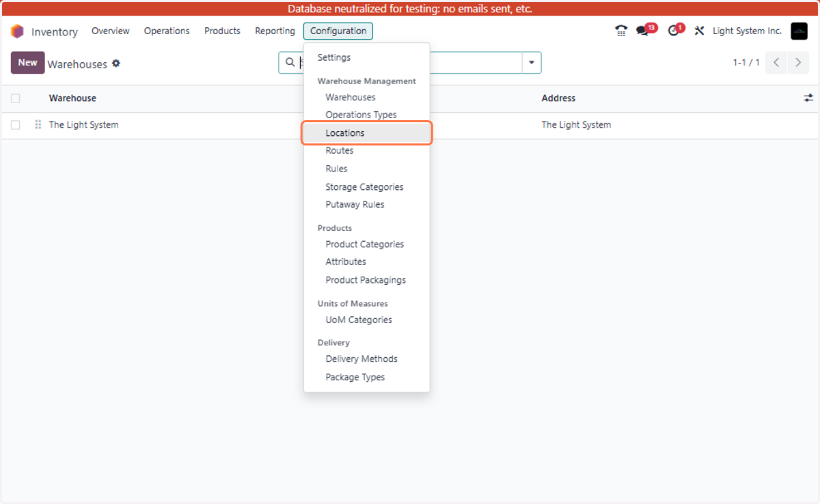
Task: Click the Inventory app title
Action: click(x=55, y=32)
